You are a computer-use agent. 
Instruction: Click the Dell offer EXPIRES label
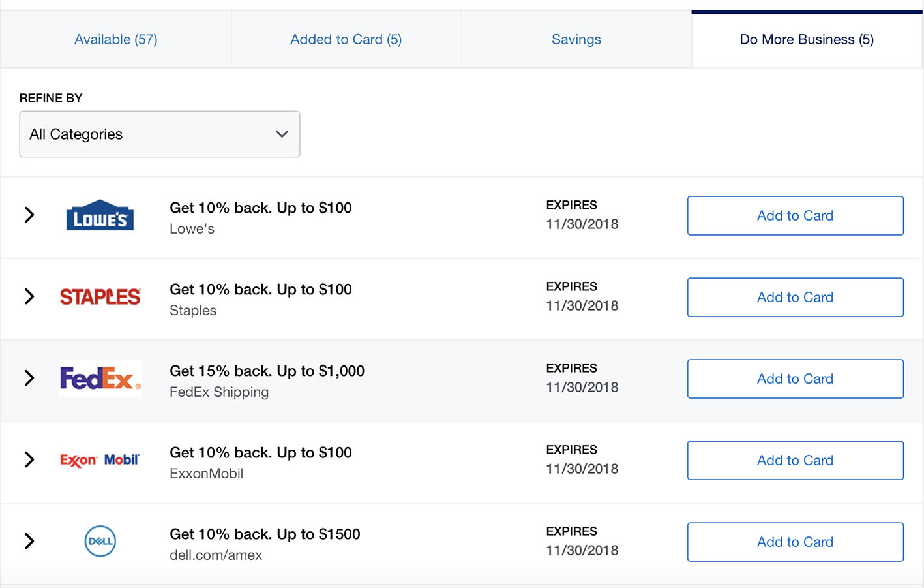[572, 531]
